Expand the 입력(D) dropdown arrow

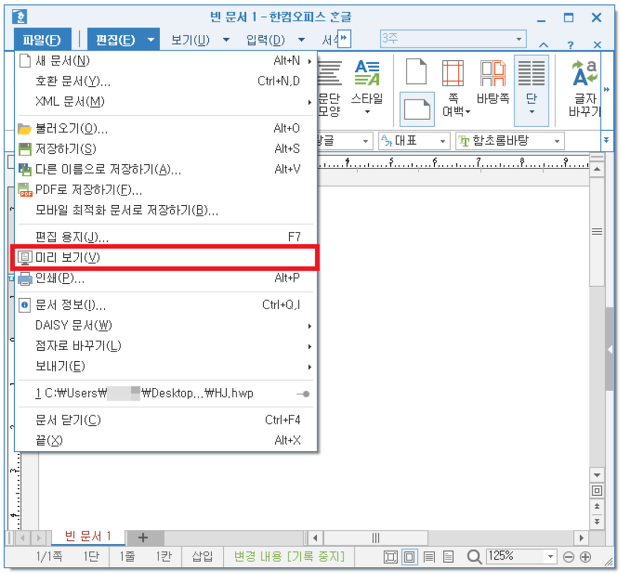pyautogui.click(x=301, y=40)
